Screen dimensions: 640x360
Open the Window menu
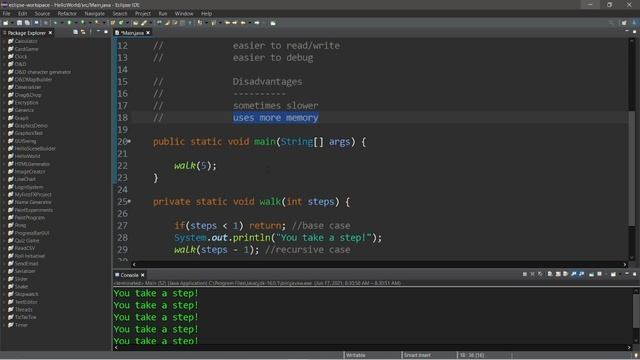184,13
